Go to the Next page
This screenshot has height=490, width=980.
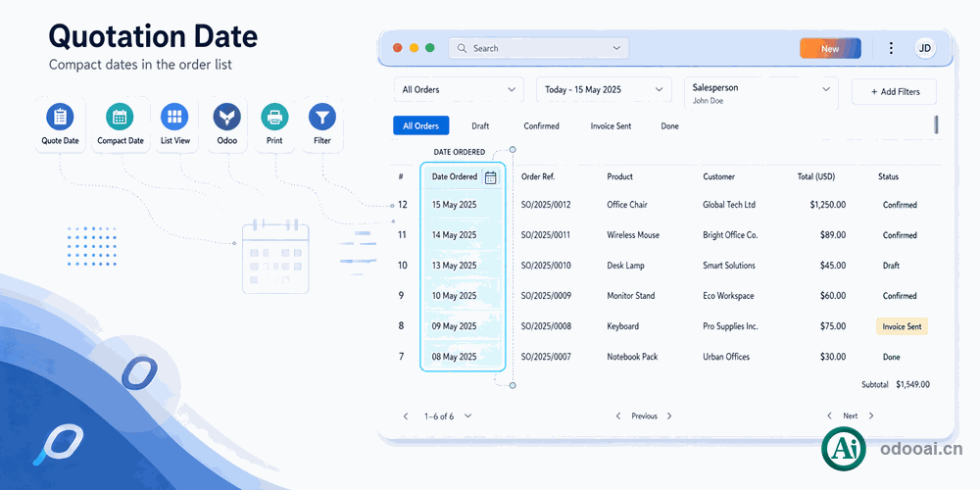(850, 416)
